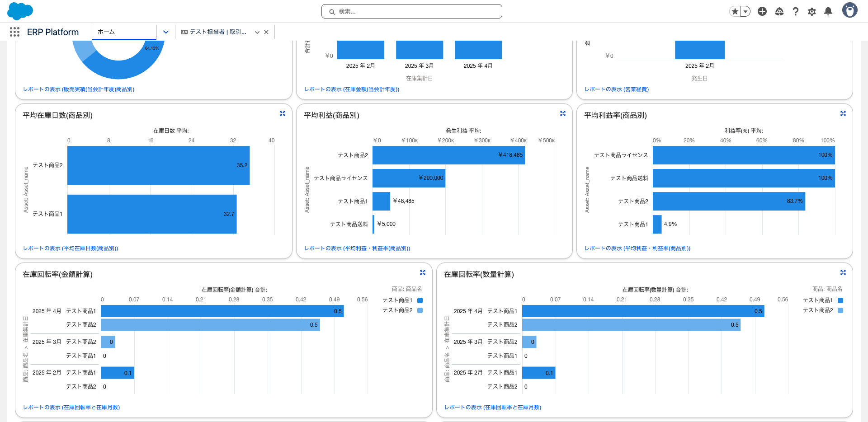The image size is (868, 422).
Task: Open the user profile avatar
Action: pyautogui.click(x=849, y=10)
